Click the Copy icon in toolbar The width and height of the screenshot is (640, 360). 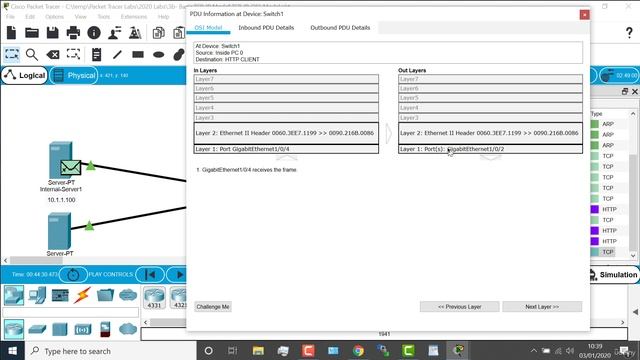click(x=158, y=33)
